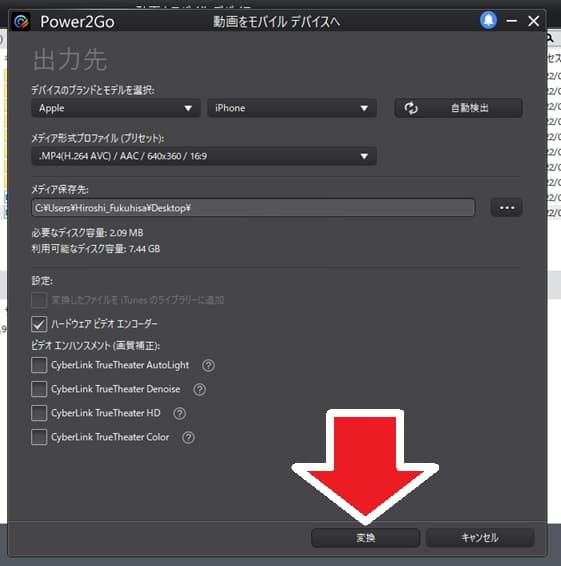The height and width of the screenshot is (566, 561).
Task: Click the auto-detect refresh icon
Action: coord(411,108)
